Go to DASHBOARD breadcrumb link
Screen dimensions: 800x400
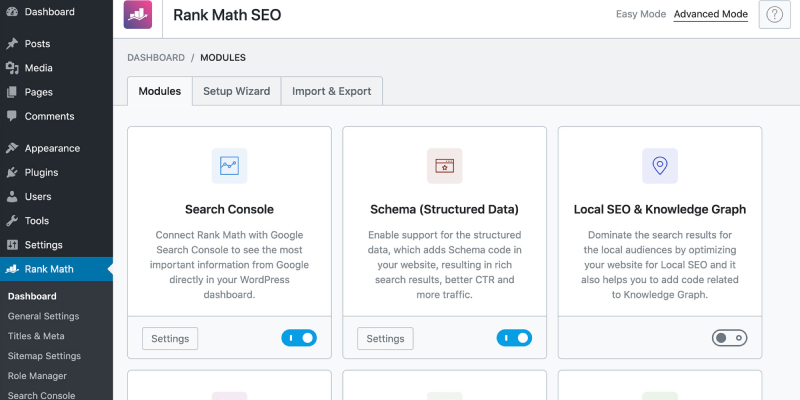pyautogui.click(x=156, y=58)
